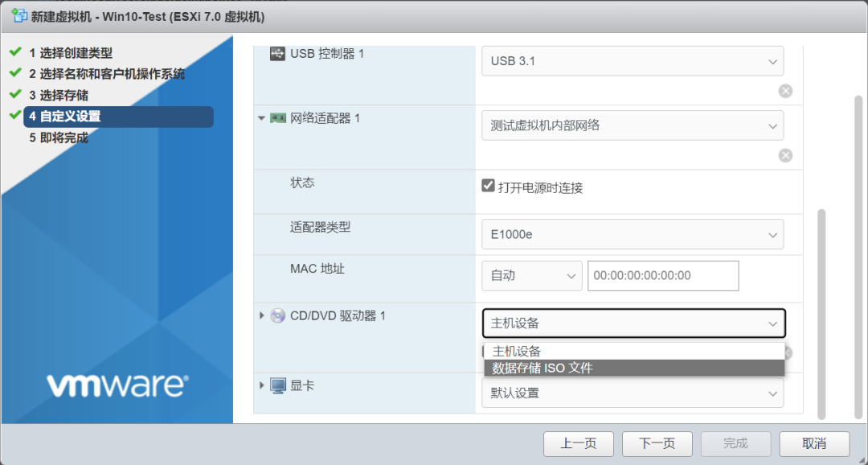Open the E1000e adapter type dropdown
The image size is (868, 465).
click(x=633, y=234)
